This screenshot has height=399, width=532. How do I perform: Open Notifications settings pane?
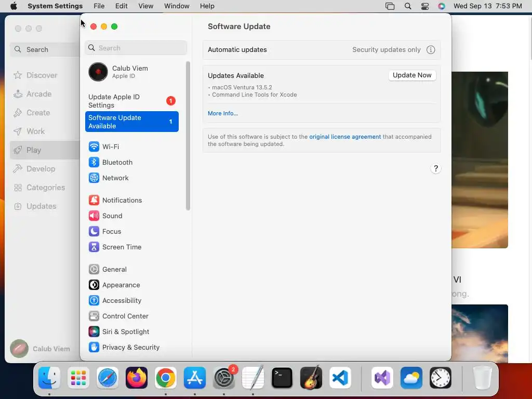click(x=131, y=200)
